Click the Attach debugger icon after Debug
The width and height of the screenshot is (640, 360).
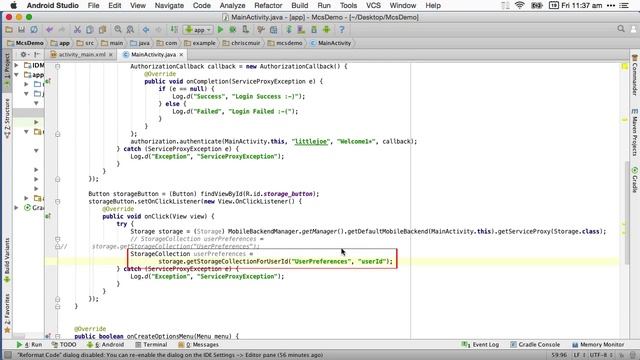click(x=245, y=29)
